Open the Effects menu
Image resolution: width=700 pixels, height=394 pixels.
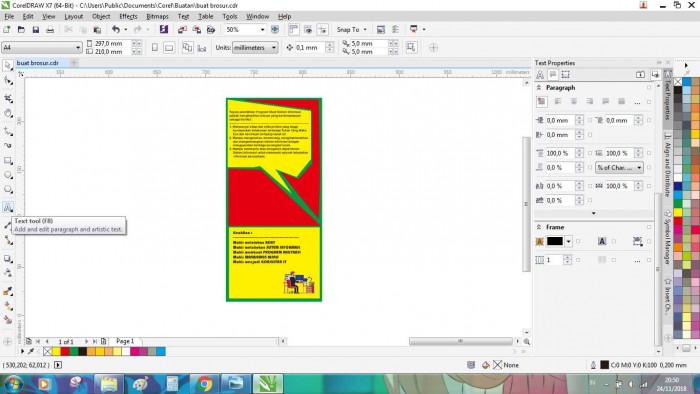128,17
